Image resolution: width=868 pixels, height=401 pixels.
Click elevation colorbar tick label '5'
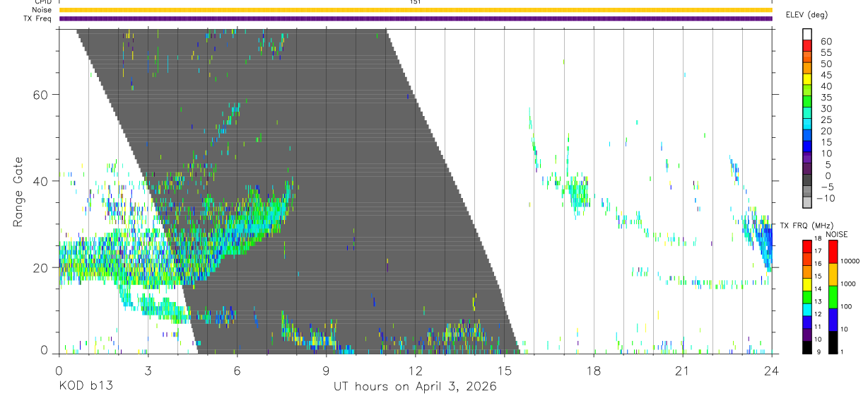click(x=828, y=165)
